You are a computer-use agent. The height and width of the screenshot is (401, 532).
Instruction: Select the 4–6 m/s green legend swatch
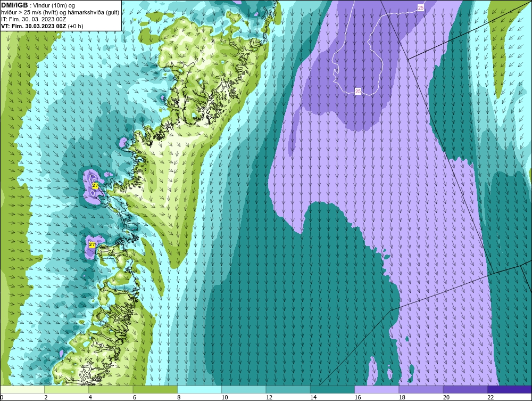111,389
